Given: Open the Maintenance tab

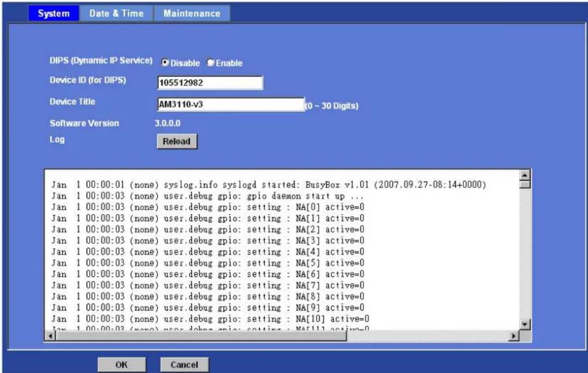Looking at the screenshot, I should click(192, 13).
